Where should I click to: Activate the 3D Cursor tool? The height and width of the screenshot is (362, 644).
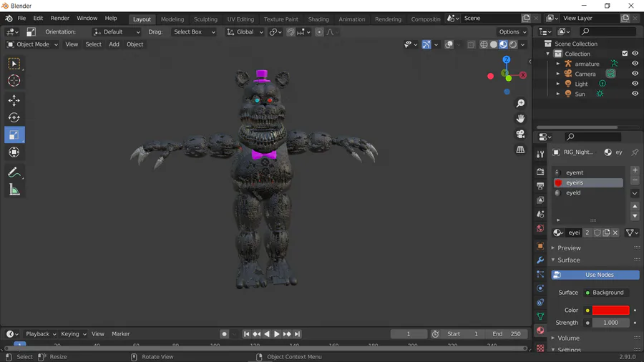pyautogui.click(x=14, y=80)
